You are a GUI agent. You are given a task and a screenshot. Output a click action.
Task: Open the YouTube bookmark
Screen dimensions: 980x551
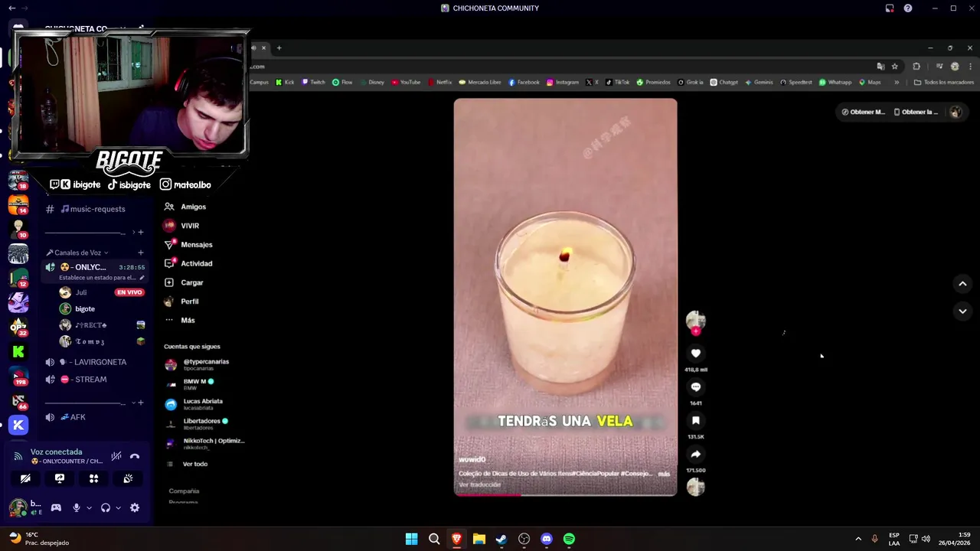pos(406,82)
